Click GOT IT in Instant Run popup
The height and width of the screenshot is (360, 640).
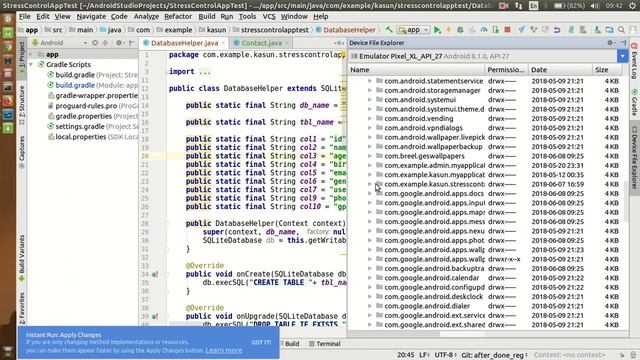coord(261,342)
